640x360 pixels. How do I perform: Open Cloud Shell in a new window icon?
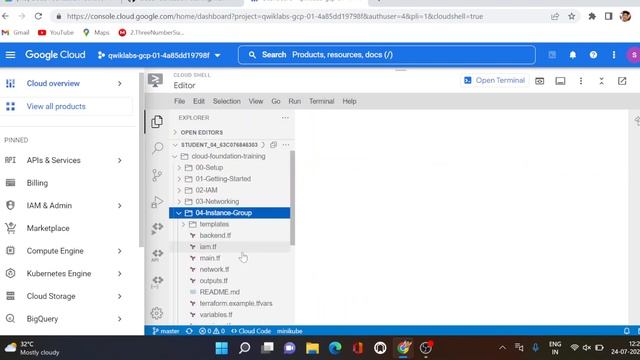tap(622, 81)
